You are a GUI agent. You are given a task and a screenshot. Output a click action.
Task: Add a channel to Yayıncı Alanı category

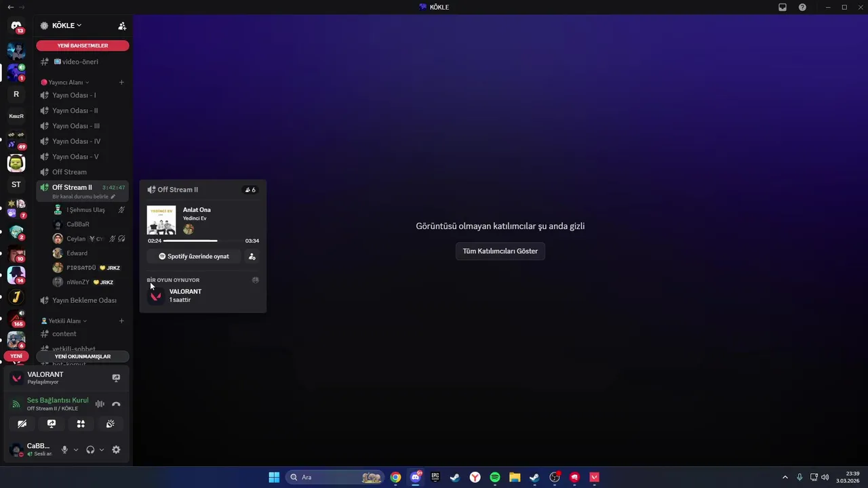[121, 82]
